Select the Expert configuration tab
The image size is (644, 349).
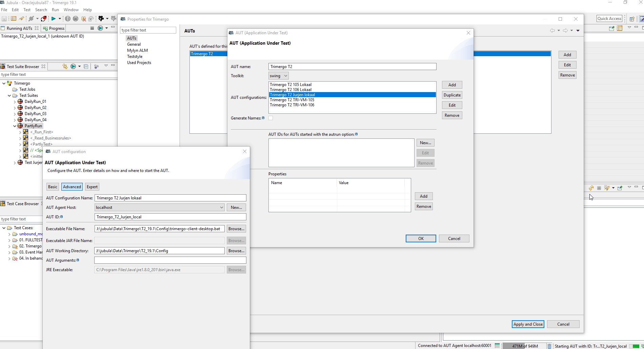pyautogui.click(x=92, y=187)
